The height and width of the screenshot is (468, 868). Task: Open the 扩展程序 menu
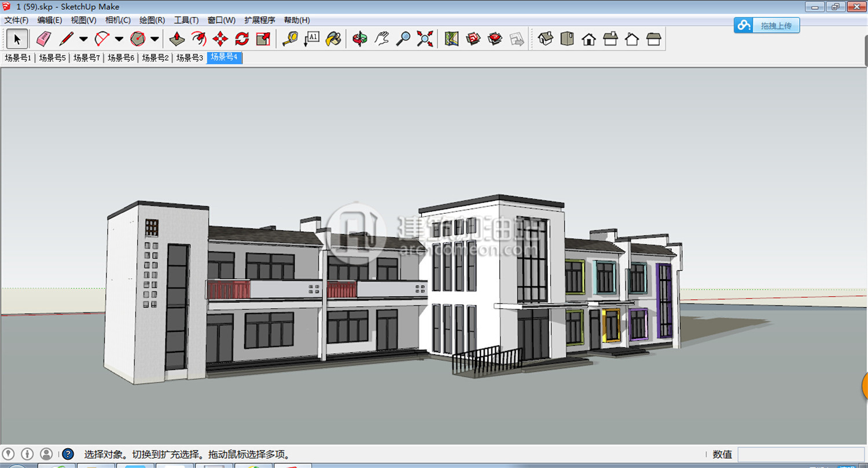(260, 20)
